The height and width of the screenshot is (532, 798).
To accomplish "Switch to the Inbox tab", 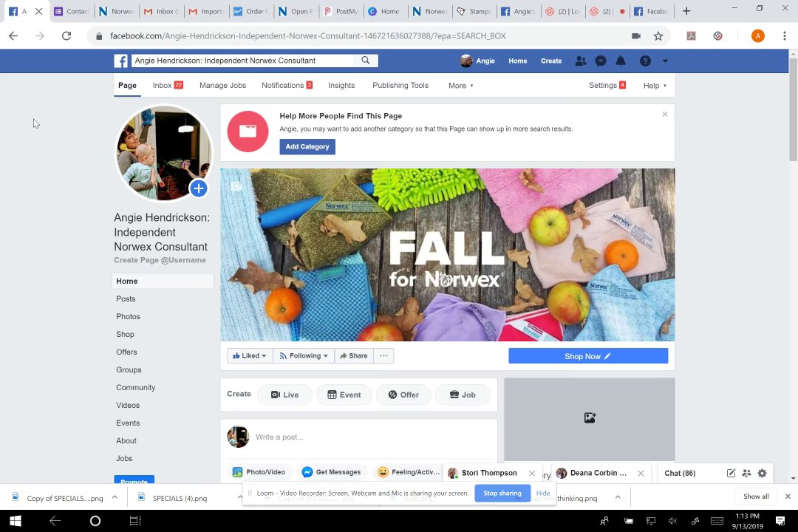I will click(168, 86).
